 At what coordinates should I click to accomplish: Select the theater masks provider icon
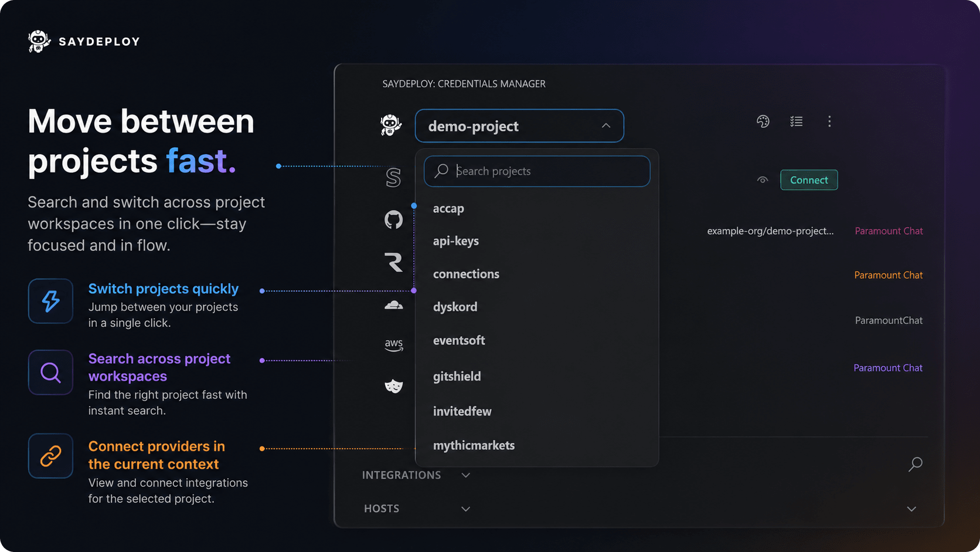pos(393,386)
